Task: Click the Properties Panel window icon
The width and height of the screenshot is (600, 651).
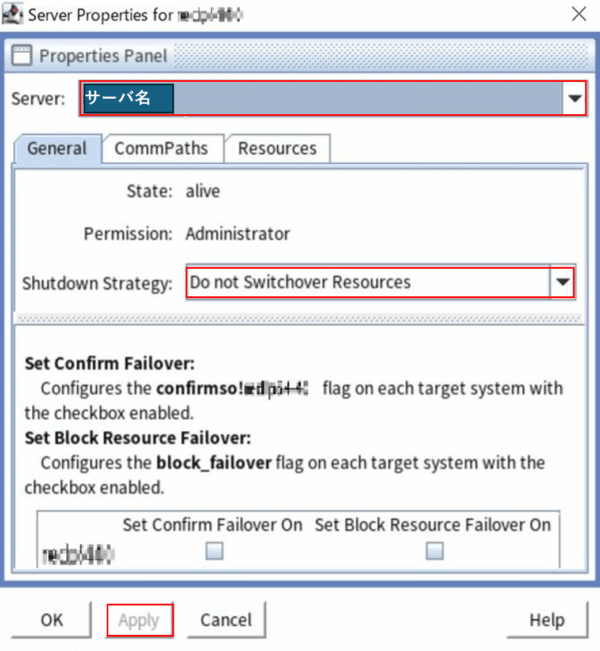Action: pos(21,56)
